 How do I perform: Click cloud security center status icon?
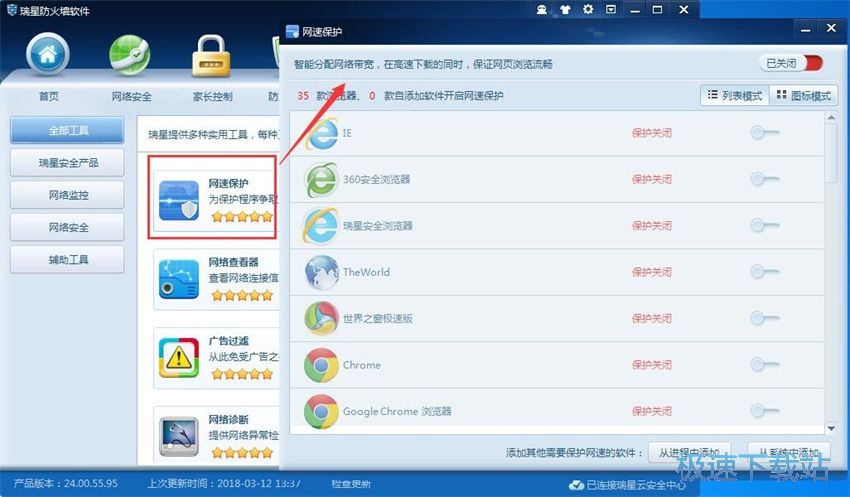(577, 485)
